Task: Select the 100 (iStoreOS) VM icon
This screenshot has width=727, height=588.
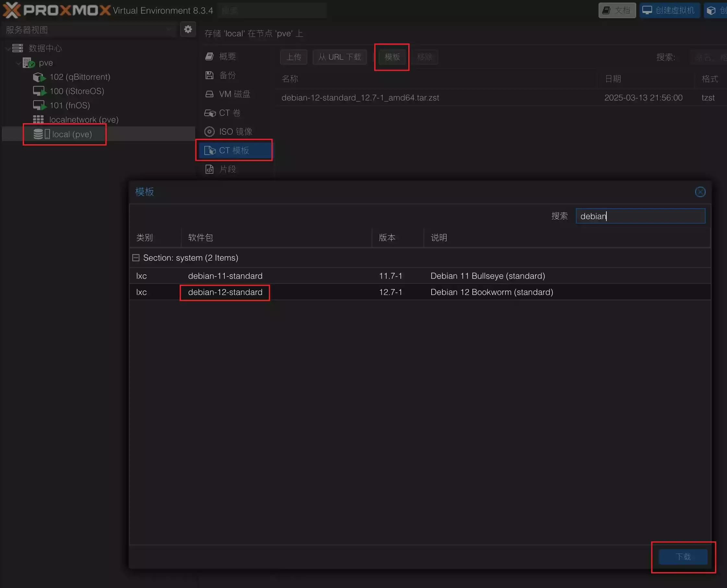Action: [39, 91]
